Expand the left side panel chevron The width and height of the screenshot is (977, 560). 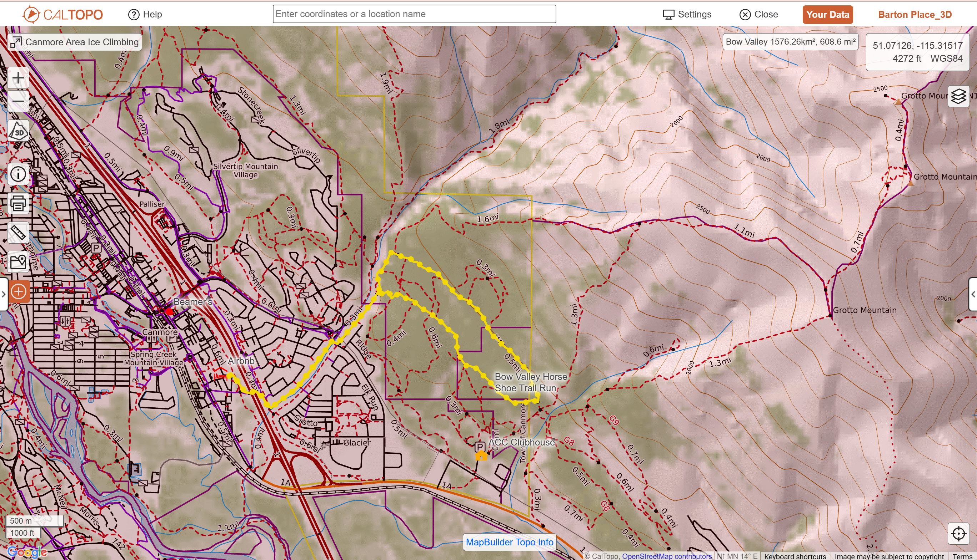pos(3,294)
